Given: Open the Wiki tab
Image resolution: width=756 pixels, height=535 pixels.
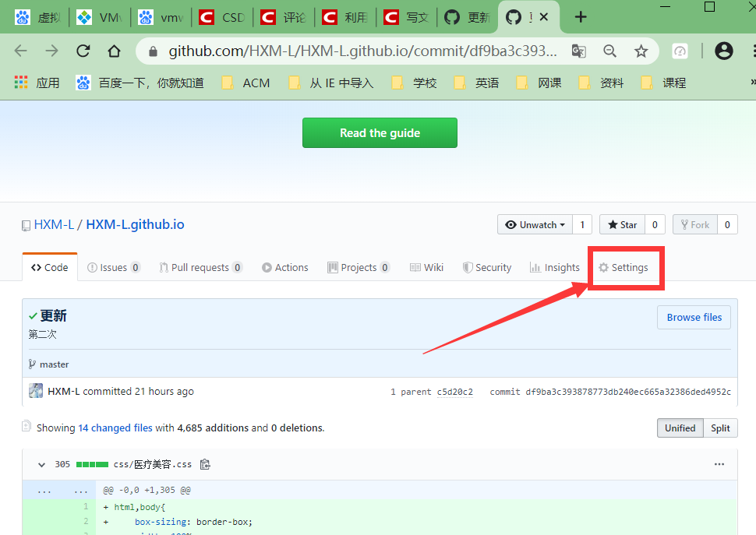Looking at the screenshot, I should (426, 267).
